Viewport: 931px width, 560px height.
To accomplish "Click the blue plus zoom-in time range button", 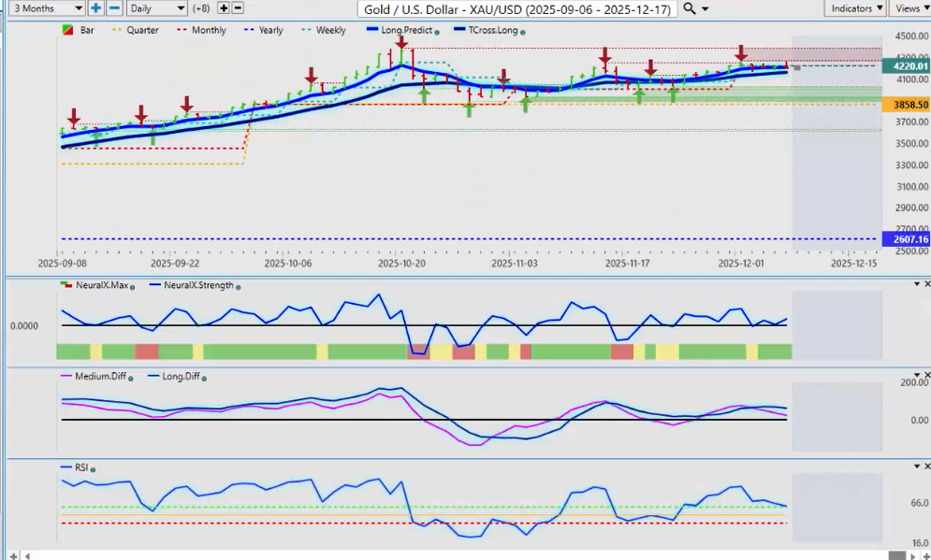I will point(96,8).
